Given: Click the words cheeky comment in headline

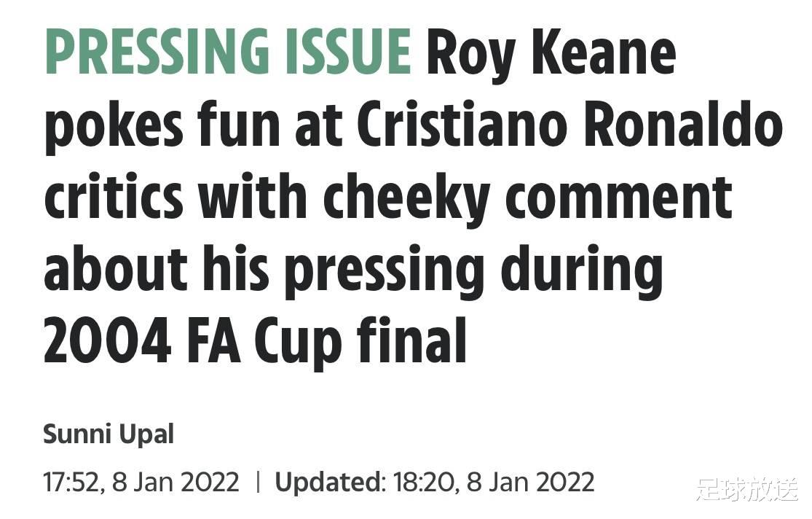Looking at the screenshot, I should pyautogui.click(x=528, y=200).
